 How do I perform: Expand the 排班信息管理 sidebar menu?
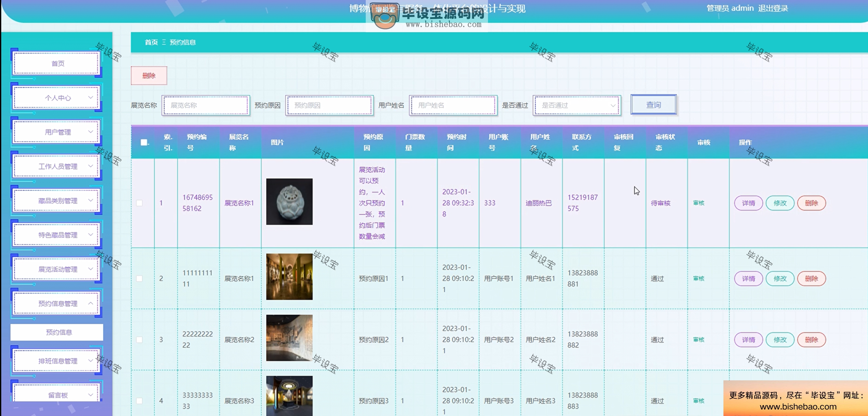point(56,361)
